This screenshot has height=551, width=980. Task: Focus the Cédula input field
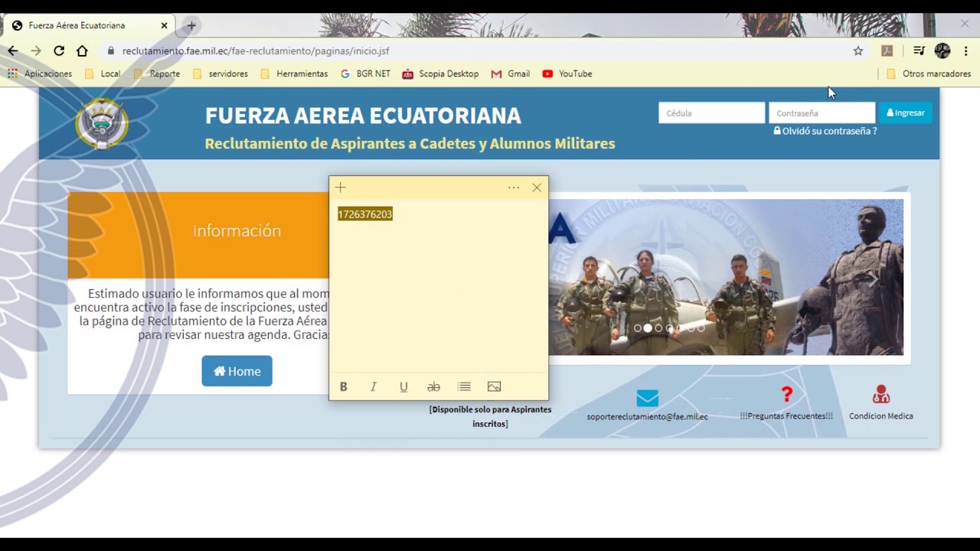coord(711,112)
